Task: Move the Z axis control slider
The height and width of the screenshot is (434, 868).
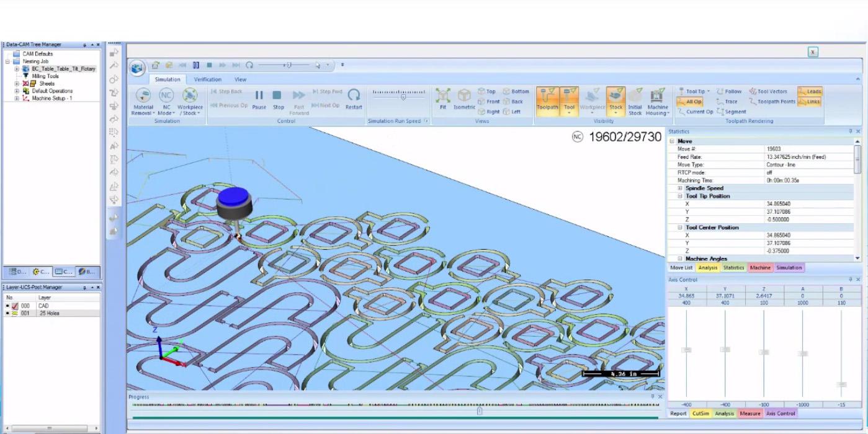Action: [764, 352]
